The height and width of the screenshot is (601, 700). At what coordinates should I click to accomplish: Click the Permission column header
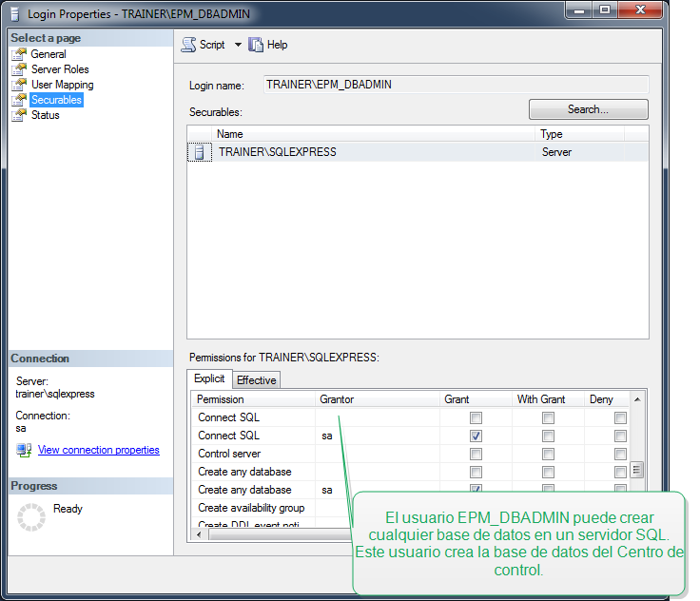point(254,399)
